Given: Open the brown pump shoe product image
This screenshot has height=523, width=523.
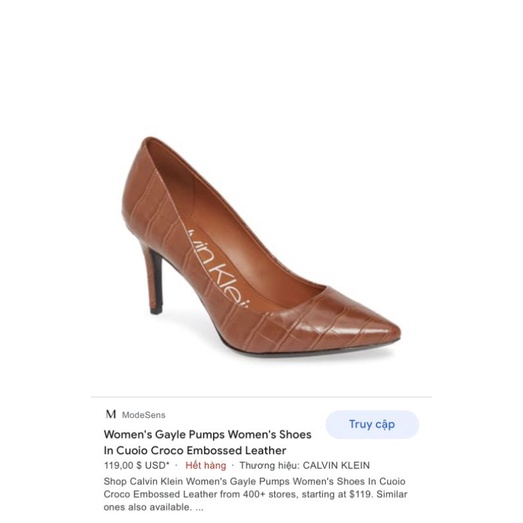Looking at the screenshot, I should 261,248.
